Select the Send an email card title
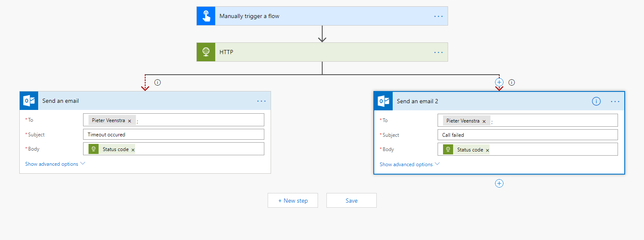This screenshot has height=240, width=644. tap(60, 101)
